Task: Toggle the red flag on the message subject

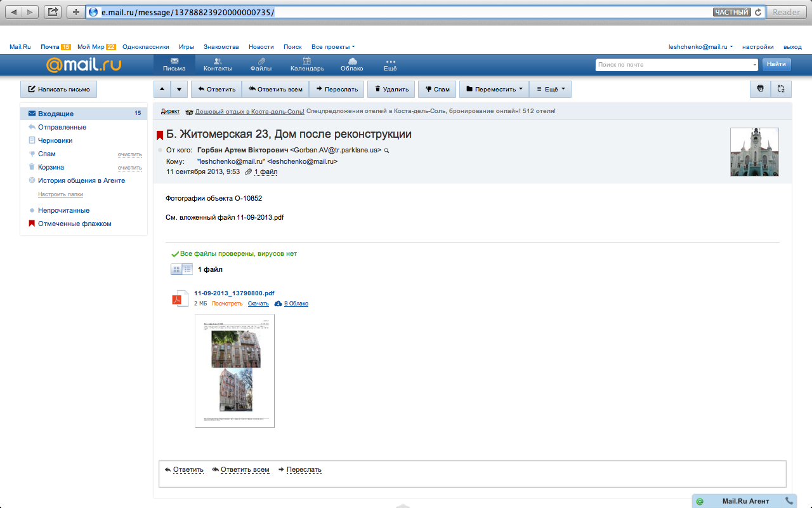Action: (160, 135)
